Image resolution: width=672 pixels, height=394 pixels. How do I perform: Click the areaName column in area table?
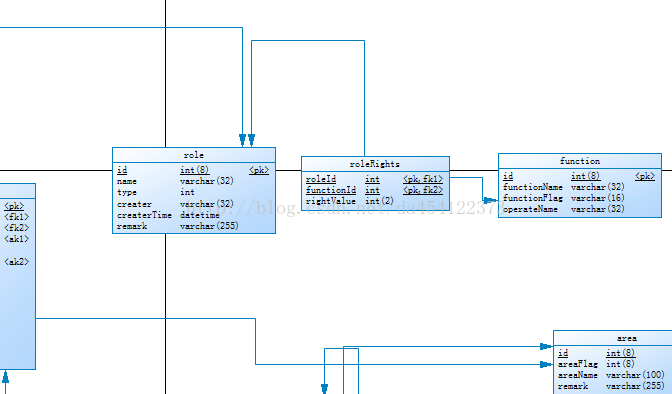pyautogui.click(x=578, y=375)
